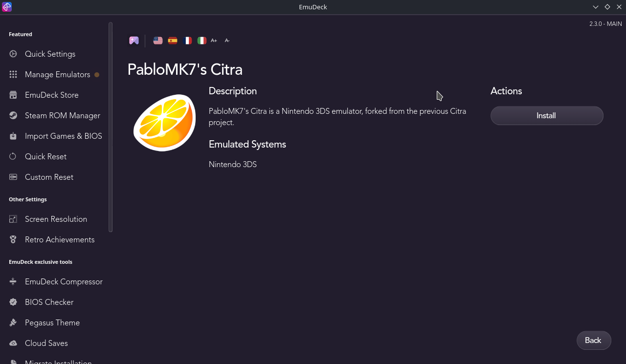This screenshot has width=626, height=364.
Task: Open the BIOS Checker tool
Action: pyautogui.click(x=49, y=302)
